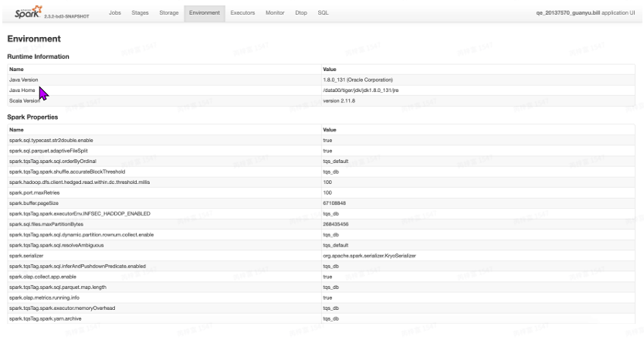Select the Environment tab
The height and width of the screenshot is (347, 644).
click(x=205, y=12)
